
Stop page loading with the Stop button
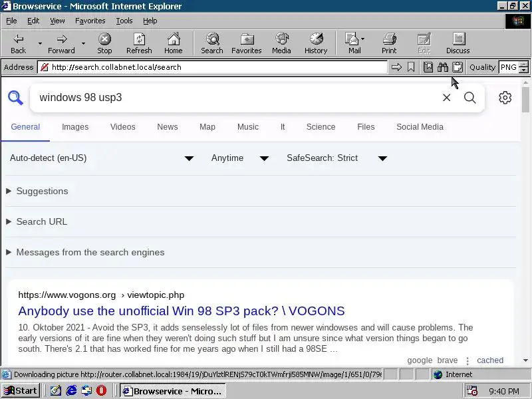coord(104,43)
